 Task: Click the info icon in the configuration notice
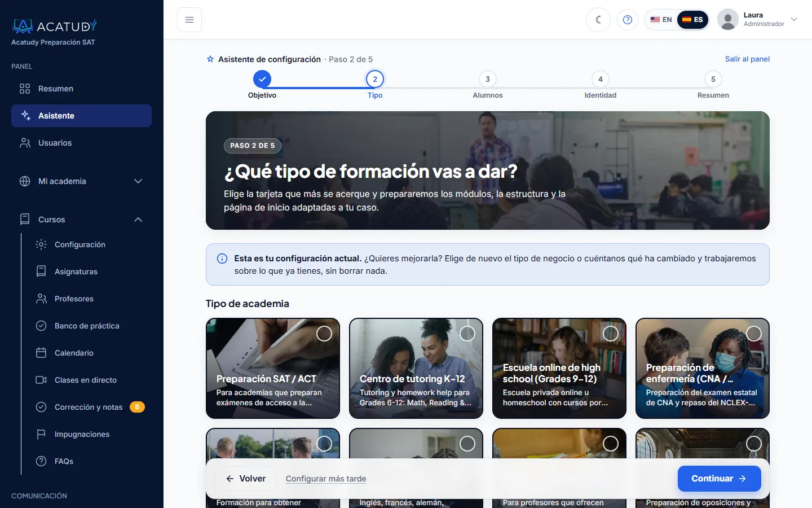[x=222, y=259]
